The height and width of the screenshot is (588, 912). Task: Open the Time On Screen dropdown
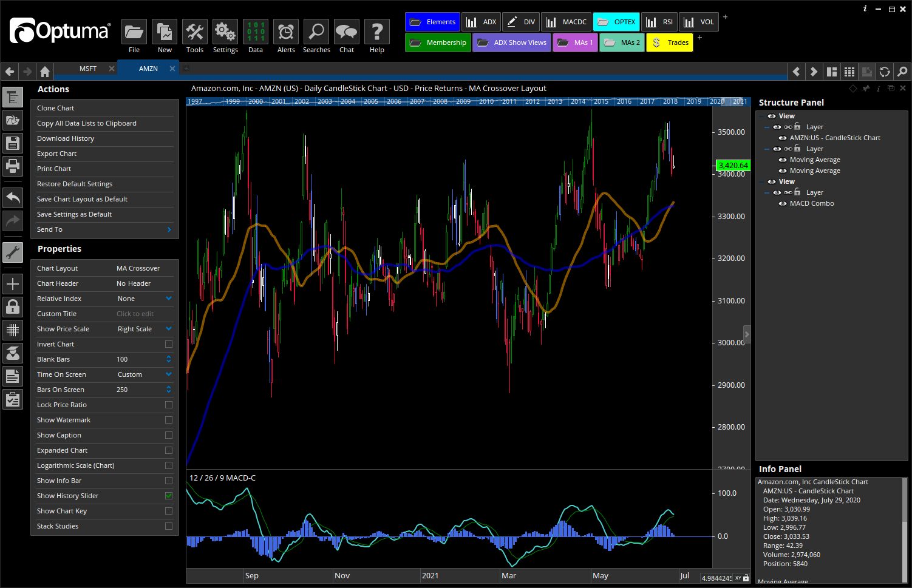coord(169,374)
